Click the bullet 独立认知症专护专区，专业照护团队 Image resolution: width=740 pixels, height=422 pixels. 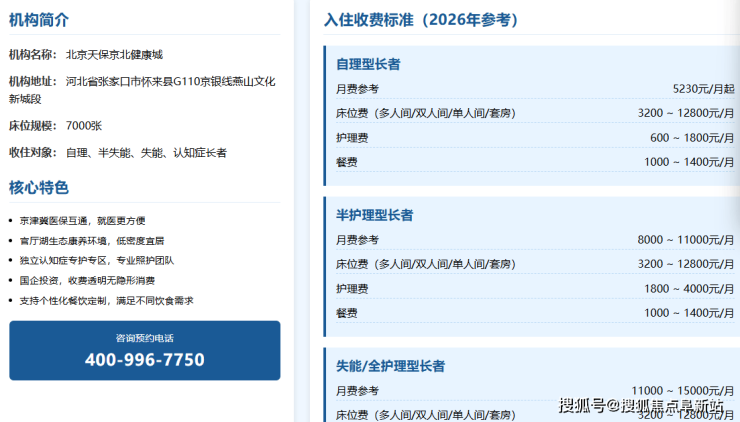pyautogui.click(x=97, y=261)
